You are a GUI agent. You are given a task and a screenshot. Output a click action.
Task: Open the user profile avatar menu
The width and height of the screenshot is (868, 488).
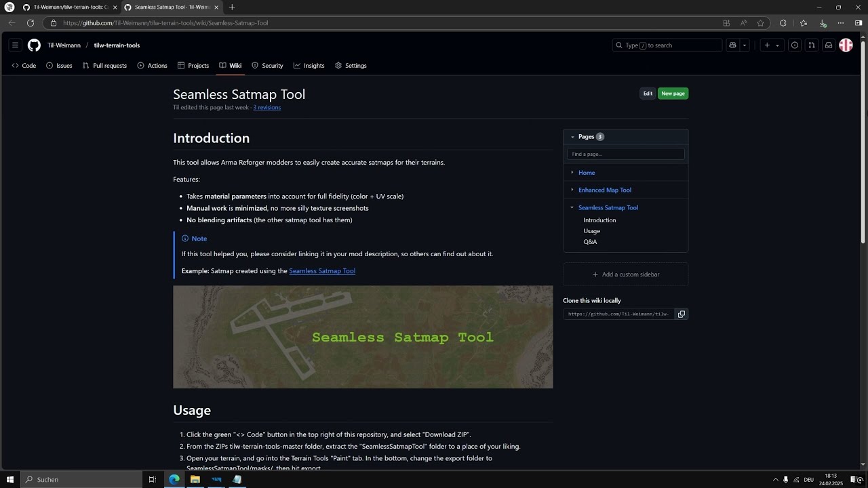[846, 45]
